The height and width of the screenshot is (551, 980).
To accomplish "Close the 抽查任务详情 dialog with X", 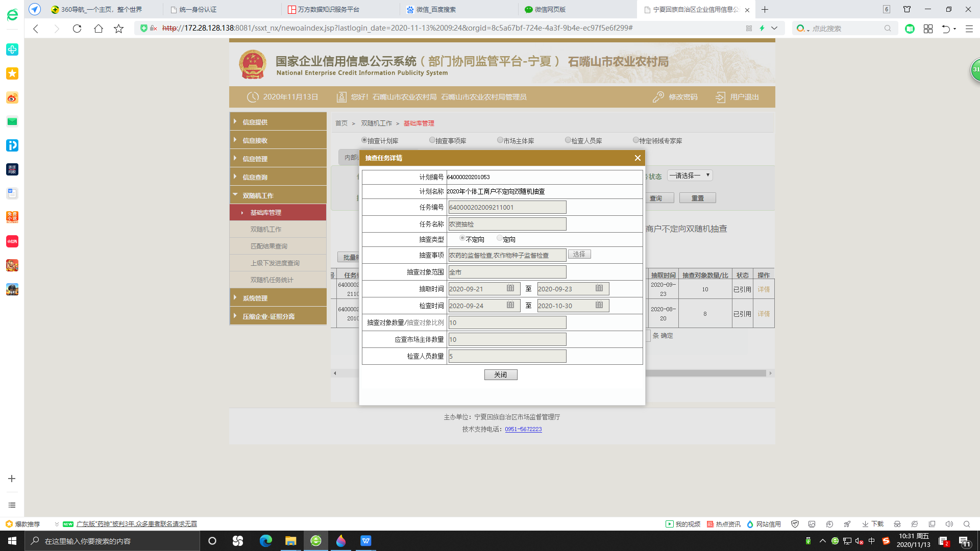I will click(638, 158).
